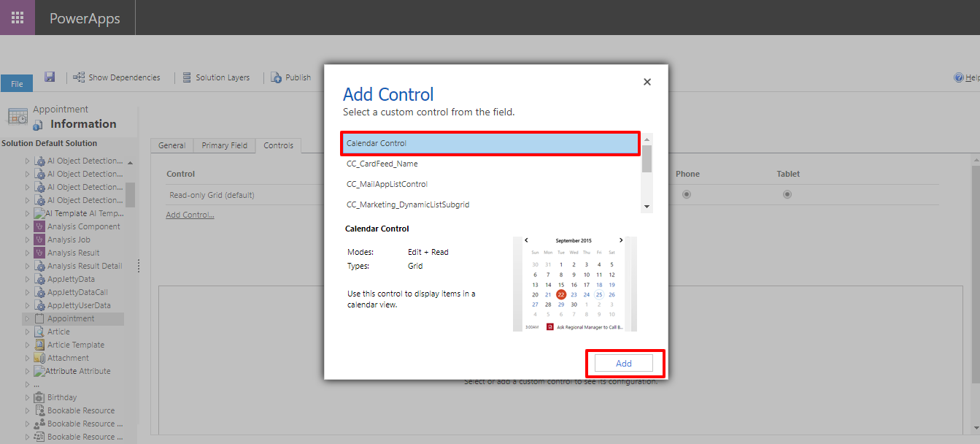Expand the Analysis Job tree node

click(x=28, y=240)
